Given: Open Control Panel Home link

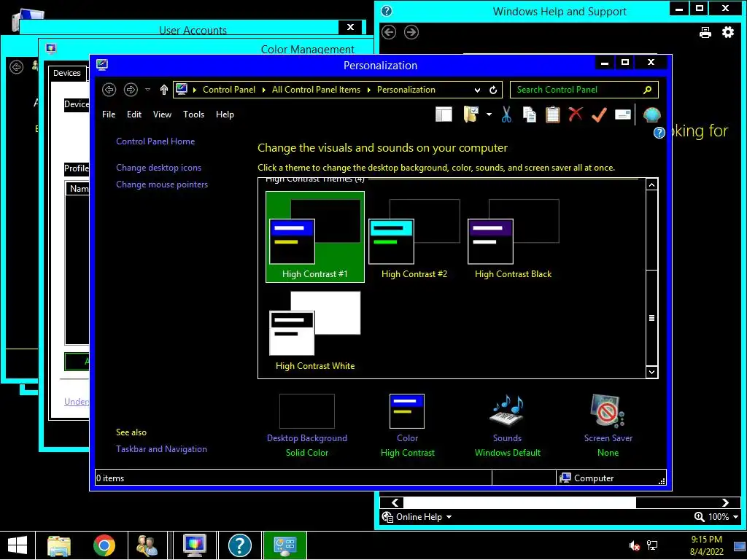Looking at the screenshot, I should [x=155, y=141].
